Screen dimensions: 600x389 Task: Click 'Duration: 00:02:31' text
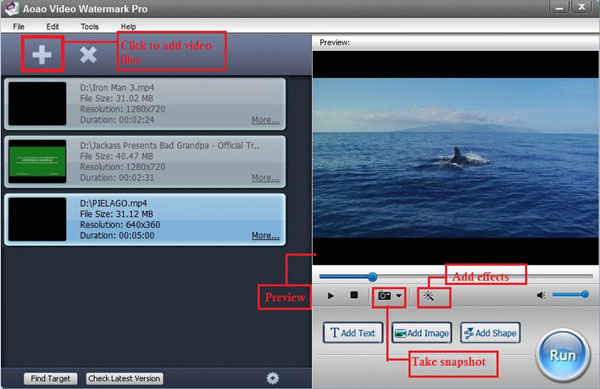117,177
